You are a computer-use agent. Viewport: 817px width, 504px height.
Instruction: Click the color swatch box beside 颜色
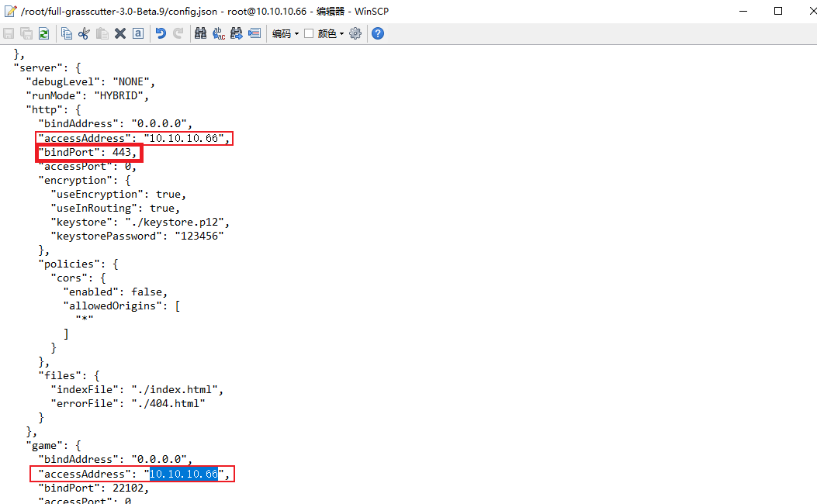(309, 33)
